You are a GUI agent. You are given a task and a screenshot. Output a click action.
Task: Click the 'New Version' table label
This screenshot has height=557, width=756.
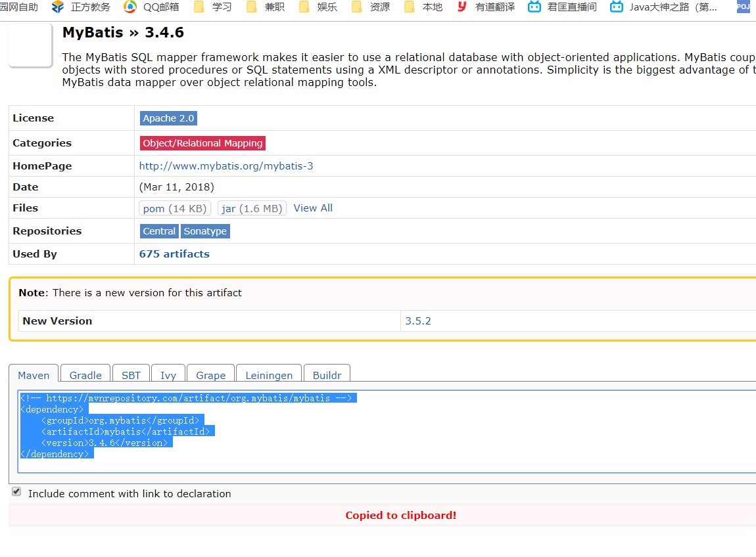(x=57, y=321)
